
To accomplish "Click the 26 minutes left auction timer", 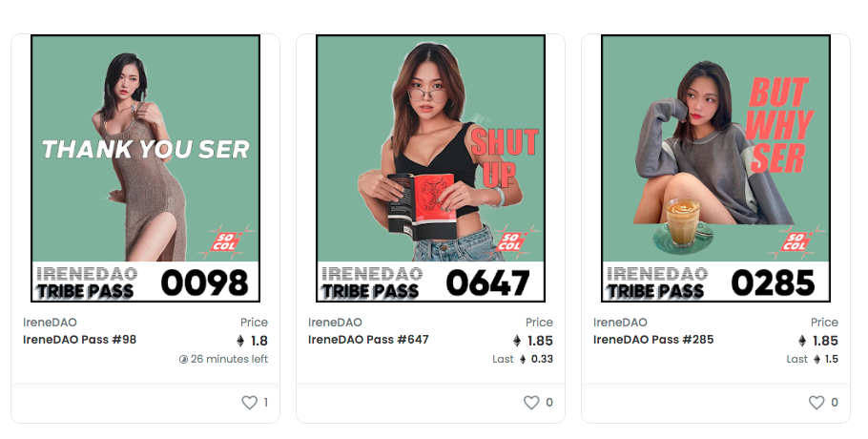I will (224, 359).
